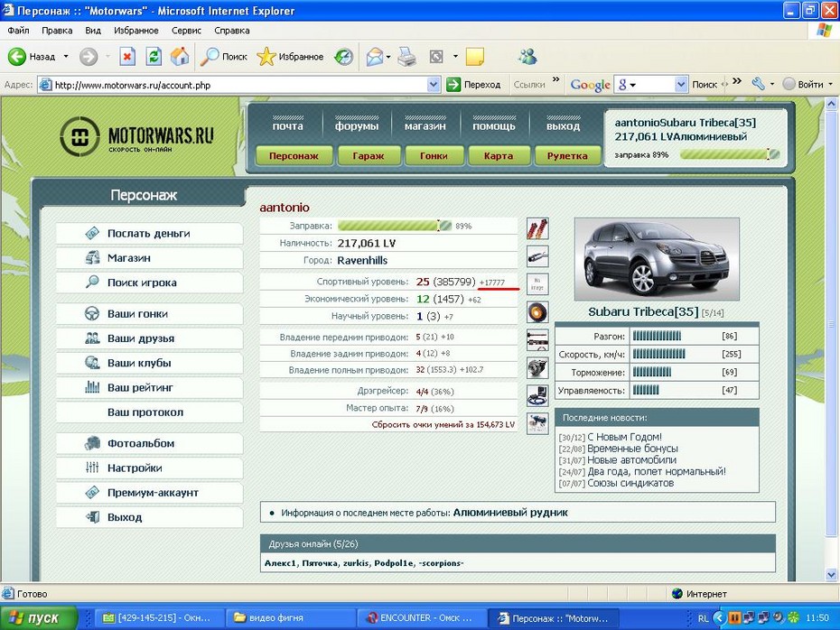The width and height of the screenshot is (840, 630).
Task: Open the Справка menu
Action: pyautogui.click(x=232, y=31)
